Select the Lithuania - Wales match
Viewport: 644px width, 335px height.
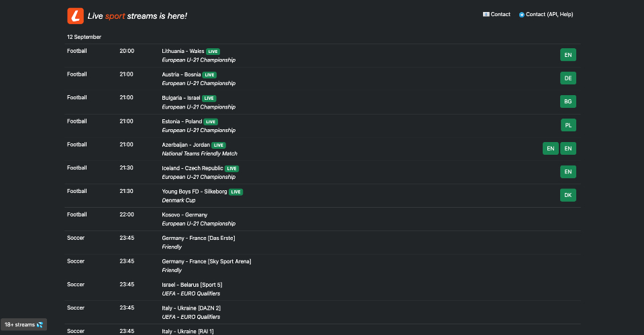[x=182, y=51]
